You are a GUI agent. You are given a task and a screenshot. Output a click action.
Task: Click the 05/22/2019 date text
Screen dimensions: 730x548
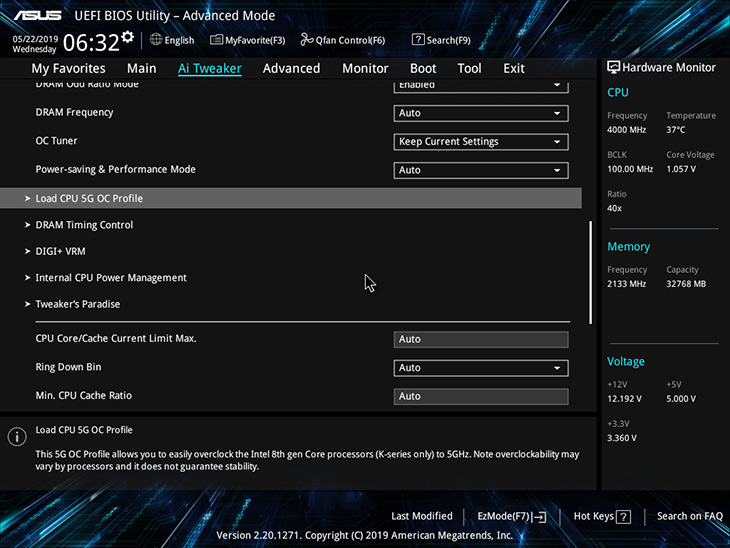(x=35, y=39)
